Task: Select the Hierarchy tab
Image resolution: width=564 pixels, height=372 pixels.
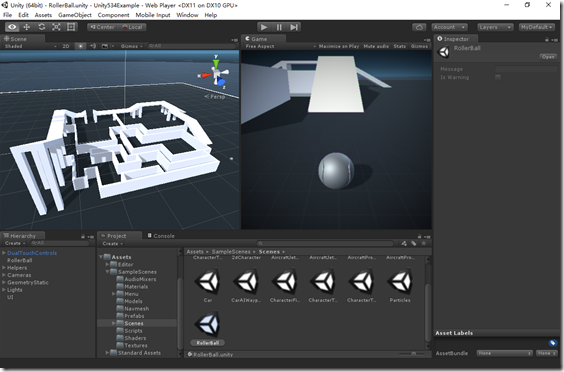Action: tap(22, 236)
